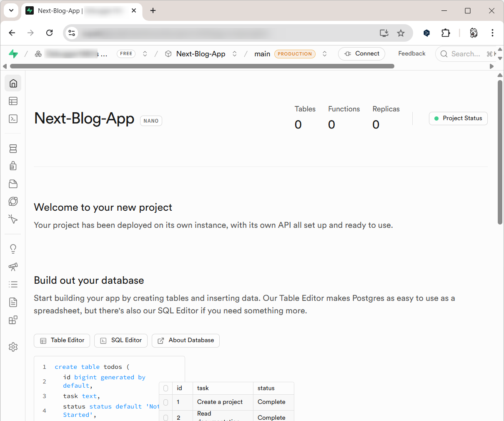Open Realtime cursor icon in sidebar
This screenshot has width=504, height=421.
(x=13, y=219)
